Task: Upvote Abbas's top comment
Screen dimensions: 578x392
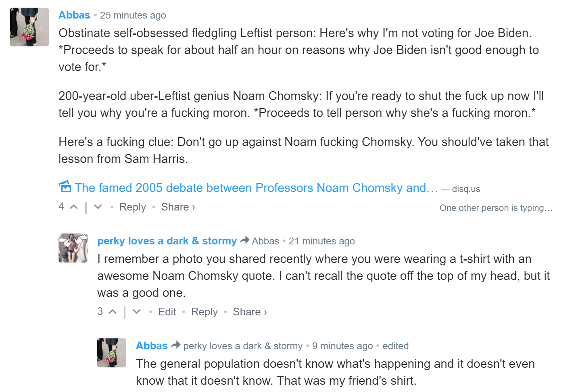Action: (73, 207)
